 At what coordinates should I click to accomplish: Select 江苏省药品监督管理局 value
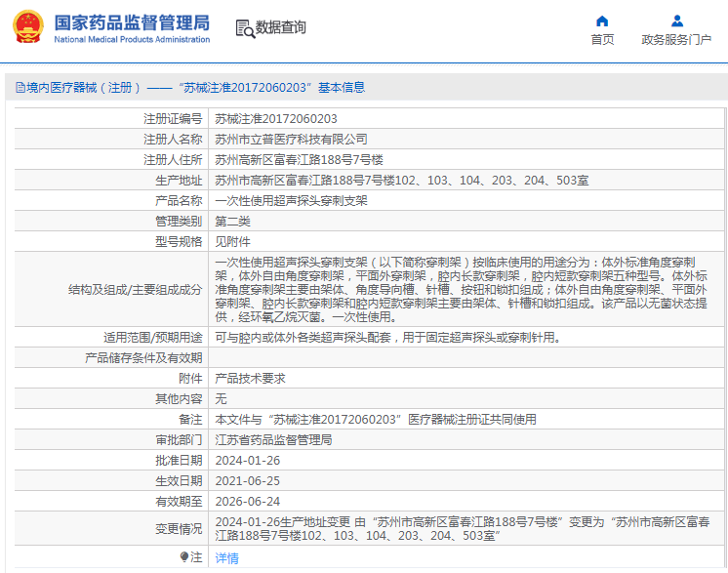coord(273,439)
